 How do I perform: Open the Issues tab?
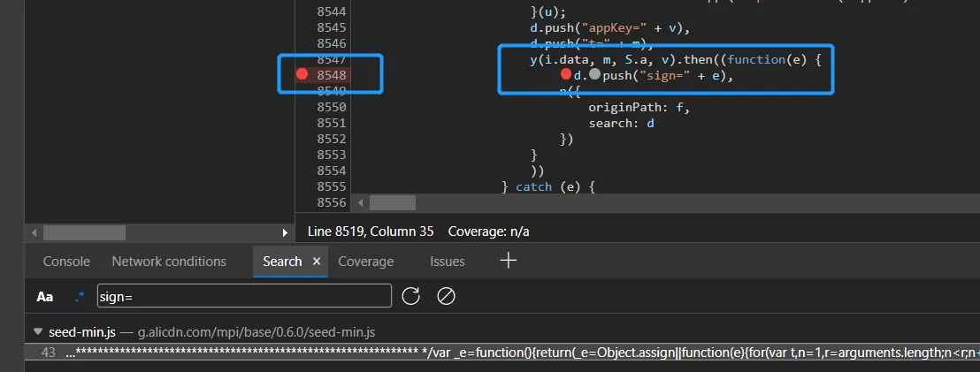(447, 262)
